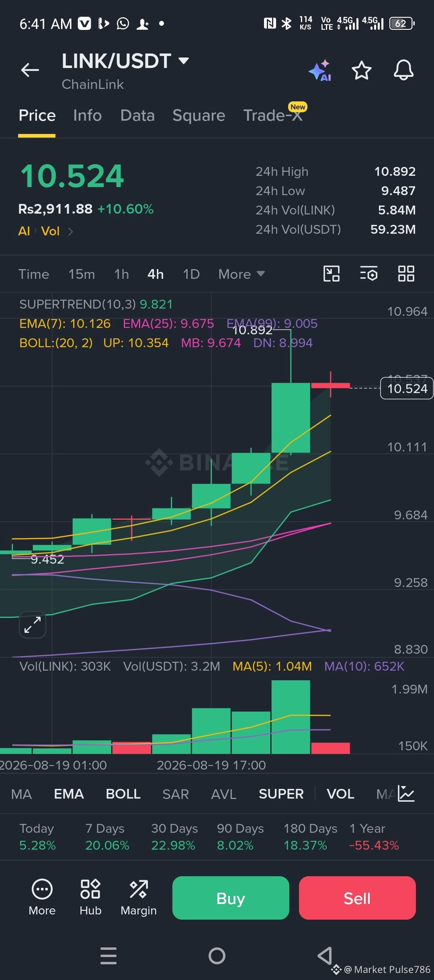Toggle the SAR indicator
The height and width of the screenshot is (980, 434).
click(176, 794)
